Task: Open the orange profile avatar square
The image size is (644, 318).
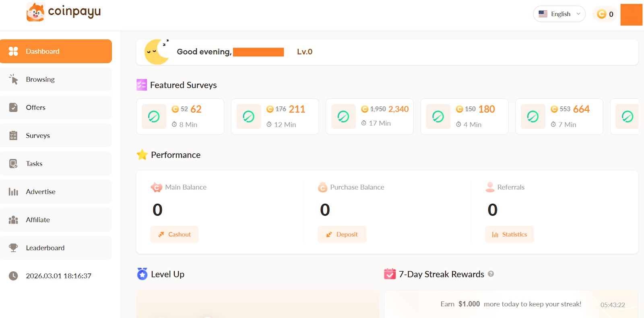Action: click(631, 15)
